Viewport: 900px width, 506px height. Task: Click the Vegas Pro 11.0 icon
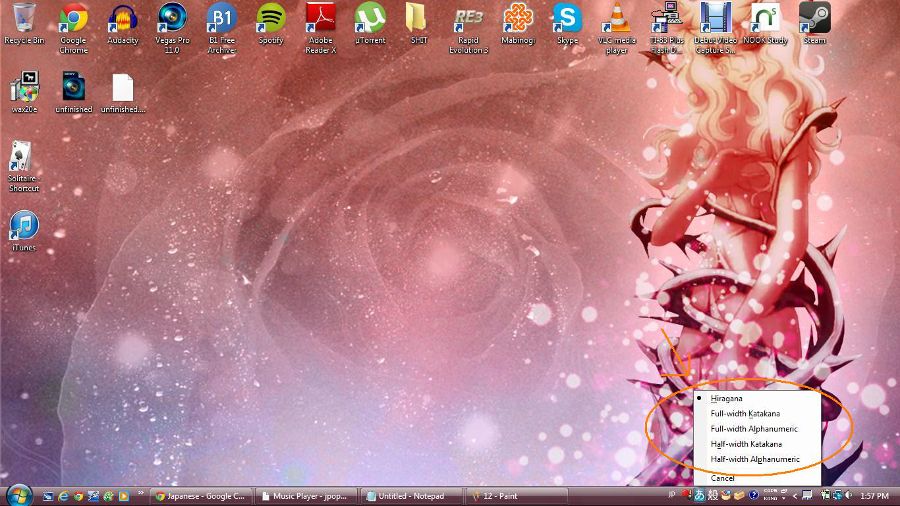pyautogui.click(x=172, y=20)
